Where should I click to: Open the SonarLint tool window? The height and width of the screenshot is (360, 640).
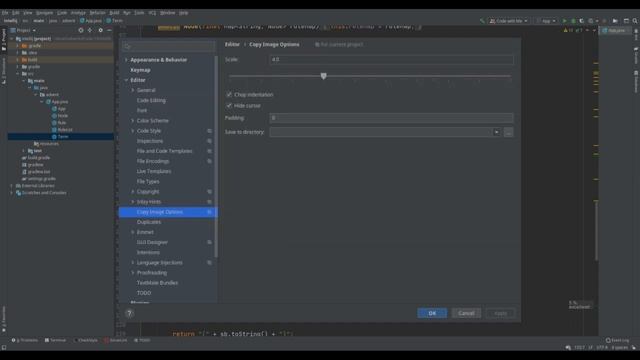116,340
